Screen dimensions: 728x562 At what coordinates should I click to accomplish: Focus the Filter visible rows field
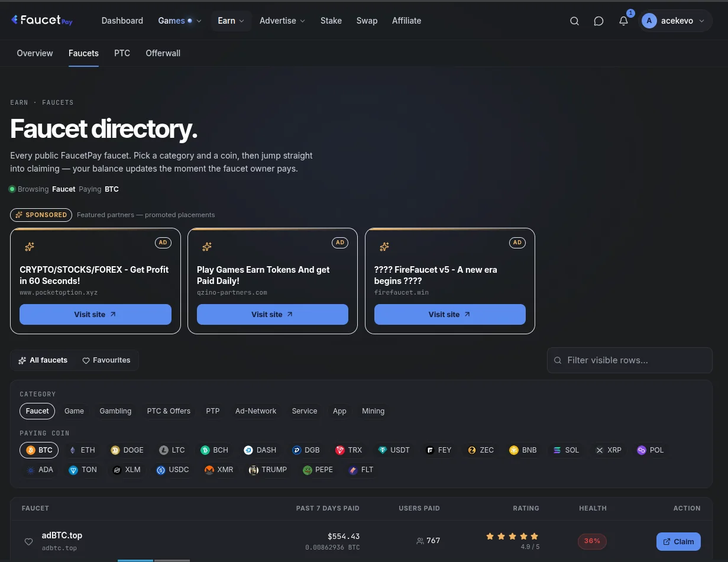pos(630,360)
